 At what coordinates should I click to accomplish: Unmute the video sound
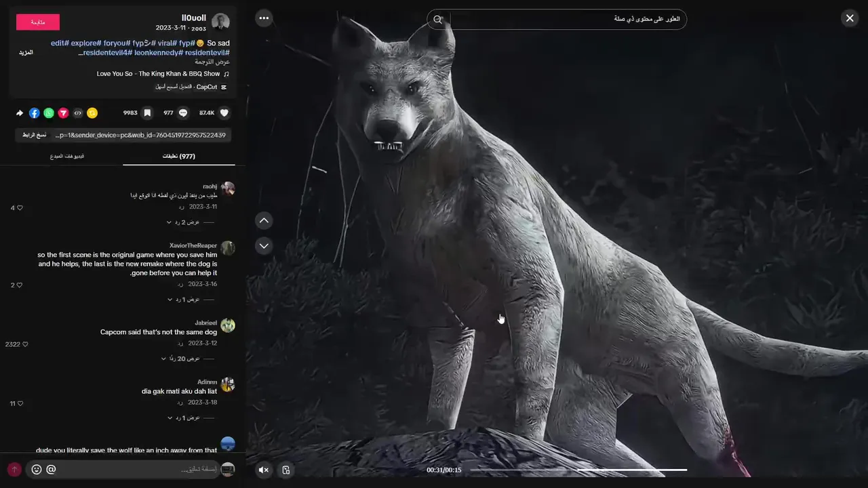(x=264, y=470)
